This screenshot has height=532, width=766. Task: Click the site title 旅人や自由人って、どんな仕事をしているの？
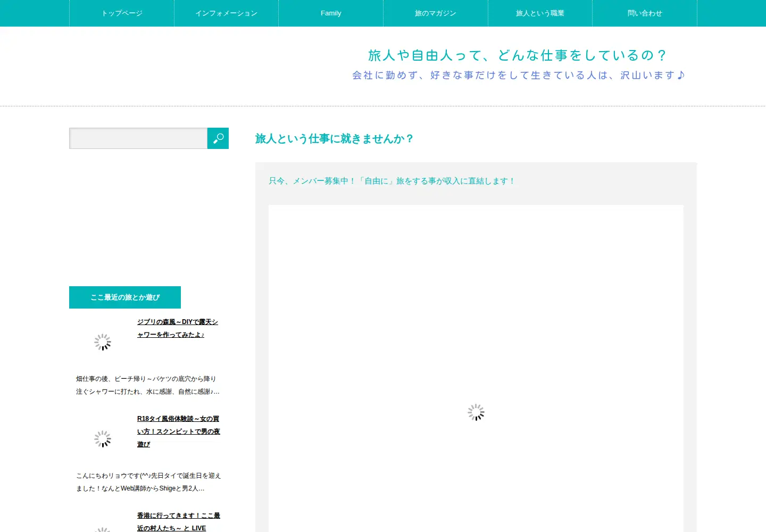[518, 55]
